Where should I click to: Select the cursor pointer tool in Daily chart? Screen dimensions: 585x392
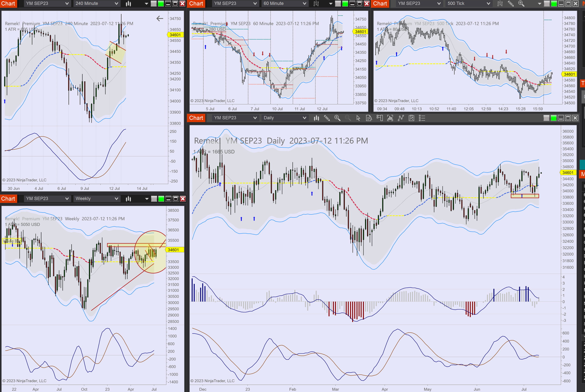[x=358, y=118]
